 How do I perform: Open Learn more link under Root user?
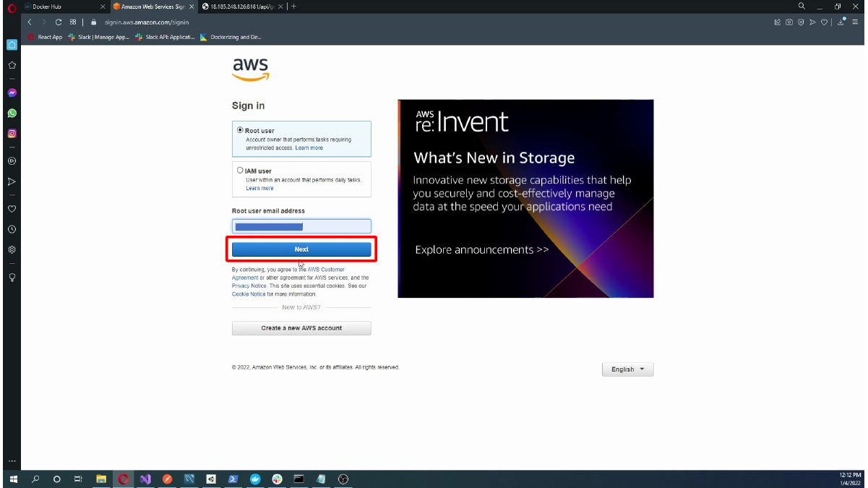coord(309,147)
